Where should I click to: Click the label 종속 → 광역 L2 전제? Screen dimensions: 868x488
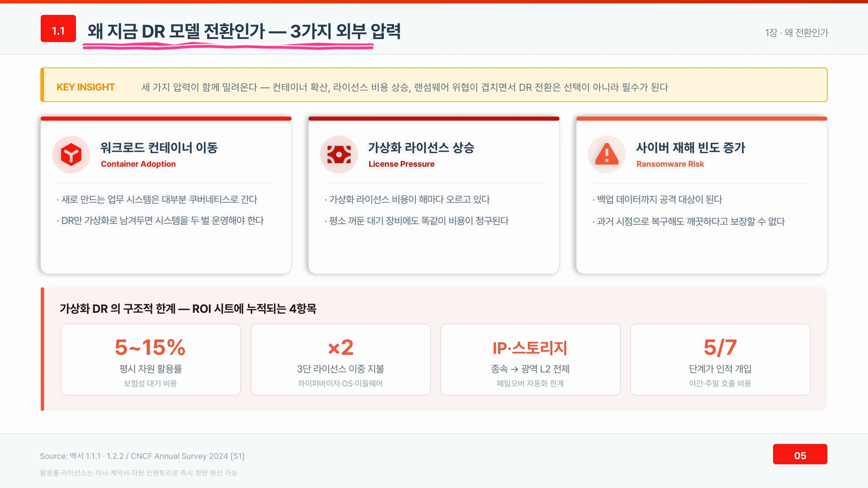(530, 369)
